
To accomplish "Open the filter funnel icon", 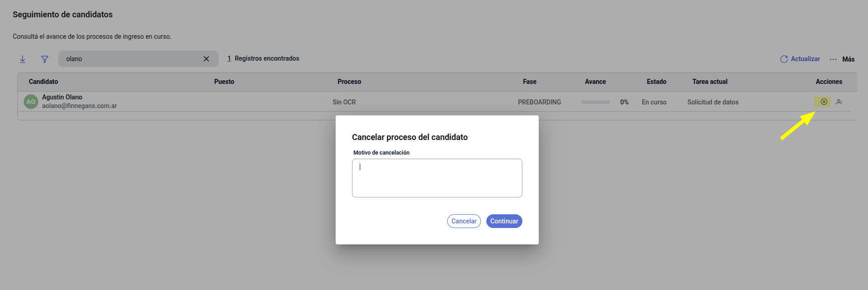I will tap(45, 59).
